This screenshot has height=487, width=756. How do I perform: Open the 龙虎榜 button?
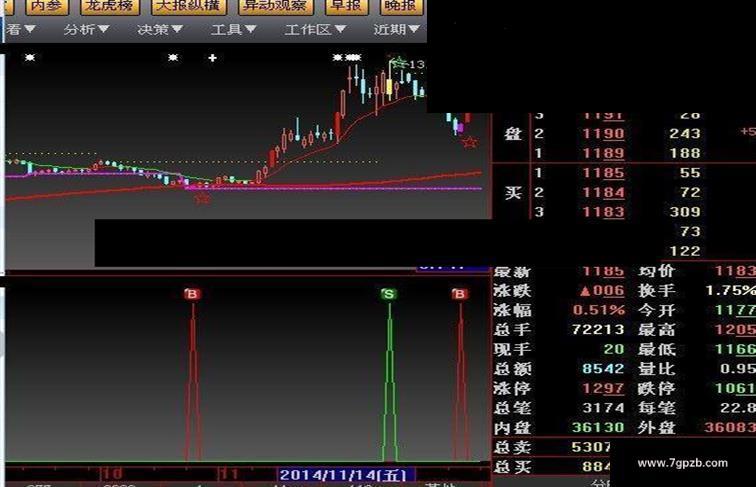110,5
